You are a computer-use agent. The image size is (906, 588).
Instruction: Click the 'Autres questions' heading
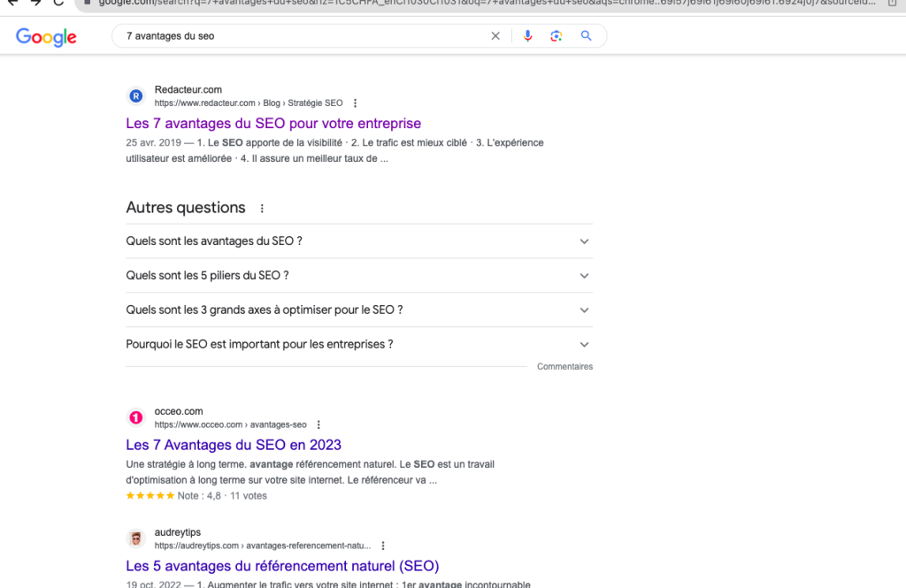coord(186,208)
